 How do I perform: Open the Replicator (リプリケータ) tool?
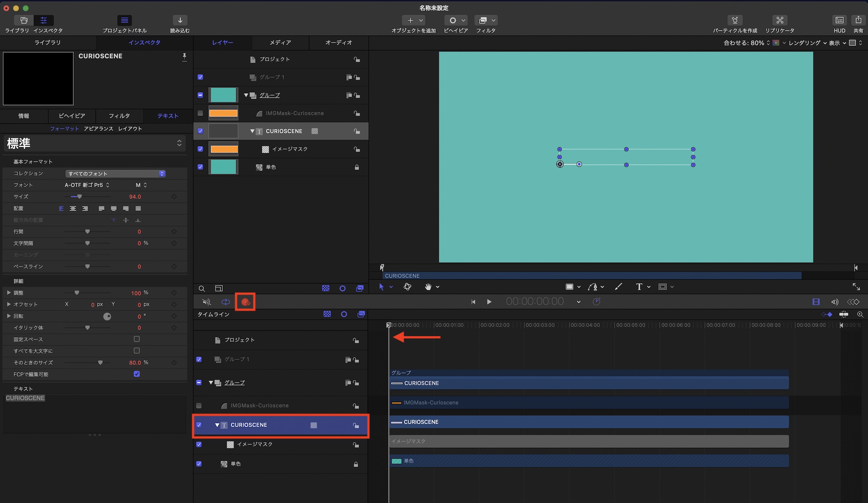point(779,20)
